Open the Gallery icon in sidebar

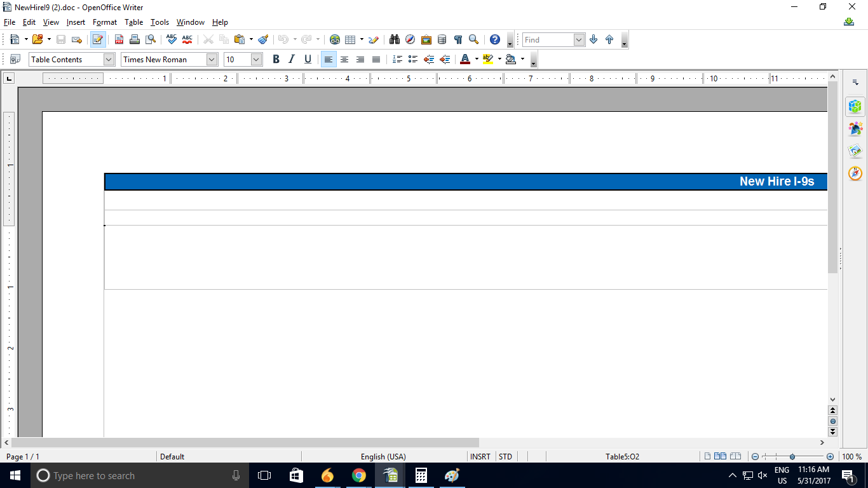855,151
